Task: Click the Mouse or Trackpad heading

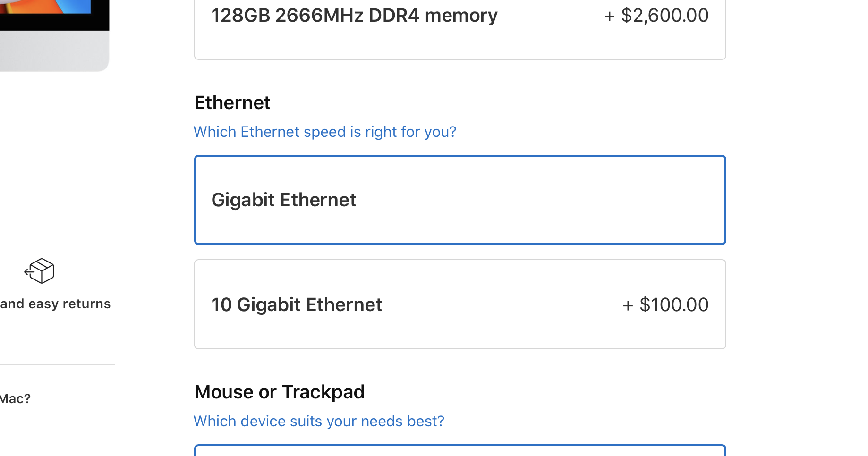Action: tap(280, 392)
